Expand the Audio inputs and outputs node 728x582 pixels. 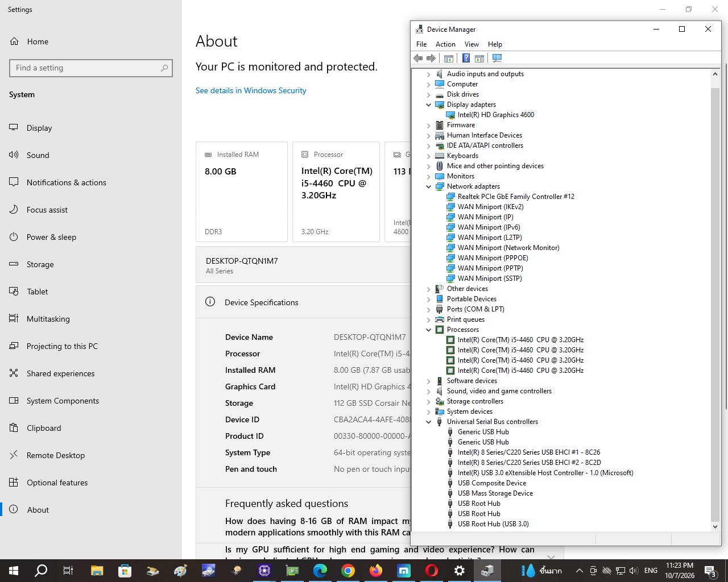(x=429, y=74)
